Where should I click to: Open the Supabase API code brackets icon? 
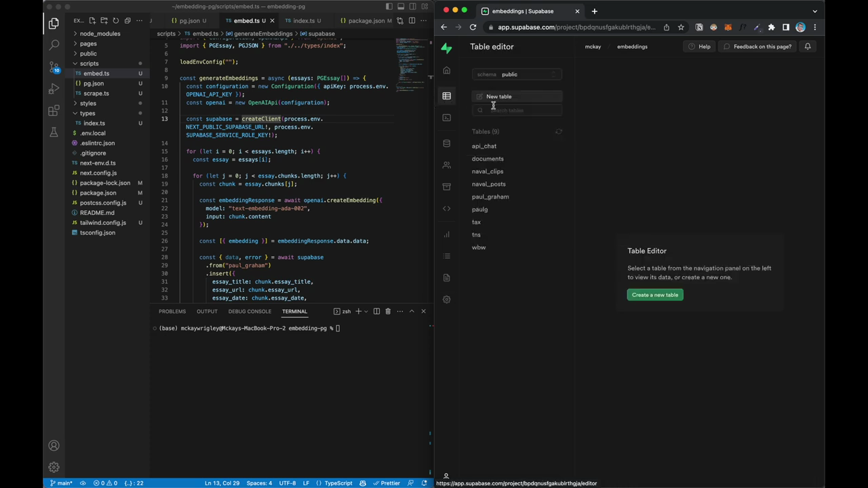click(x=446, y=208)
